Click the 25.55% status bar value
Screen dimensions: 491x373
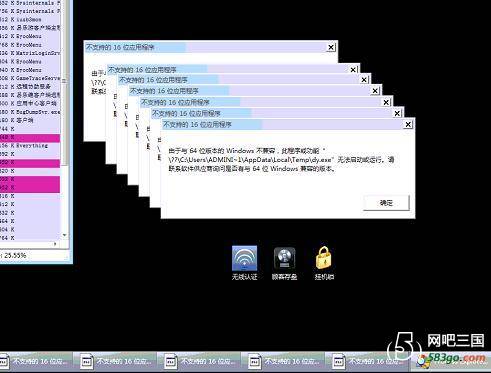[15, 256]
